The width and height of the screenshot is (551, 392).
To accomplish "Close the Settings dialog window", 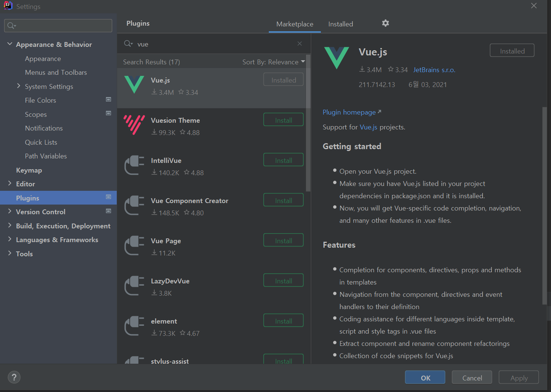I will [534, 6].
